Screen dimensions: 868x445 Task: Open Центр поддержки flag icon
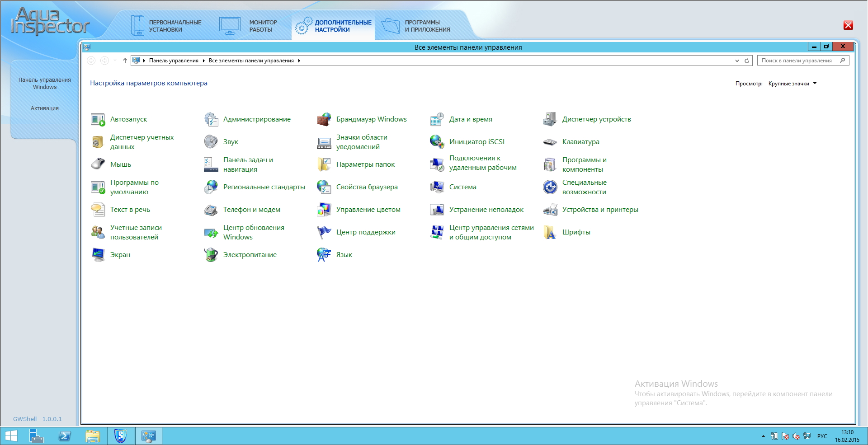(x=324, y=232)
